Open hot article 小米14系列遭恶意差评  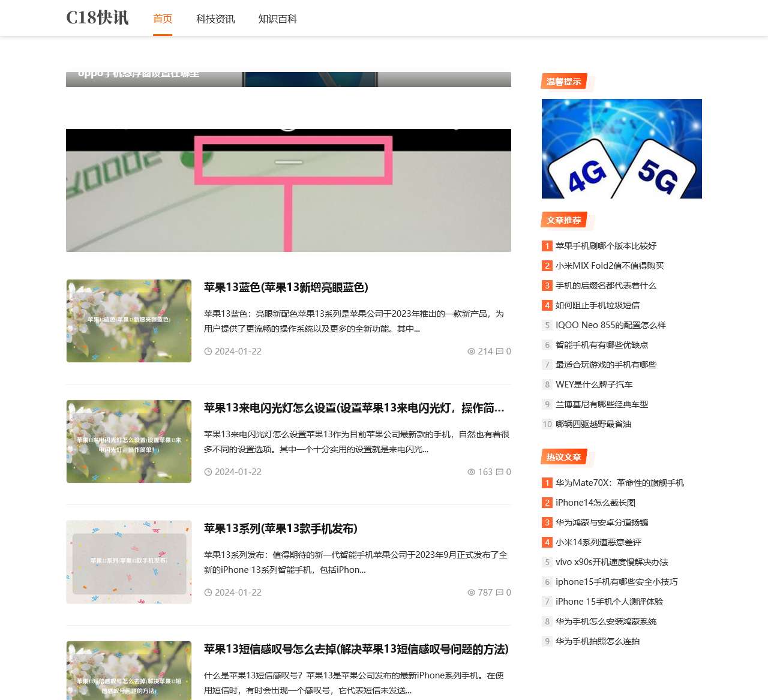[x=598, y=542]
